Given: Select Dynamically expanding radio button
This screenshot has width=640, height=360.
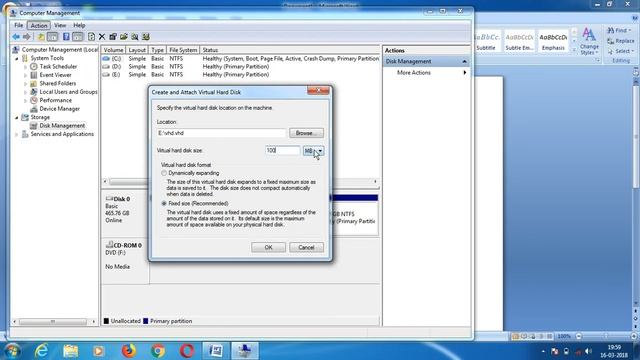Looking at the screenshot, I should pyautogui.click(x=164, y=173).
